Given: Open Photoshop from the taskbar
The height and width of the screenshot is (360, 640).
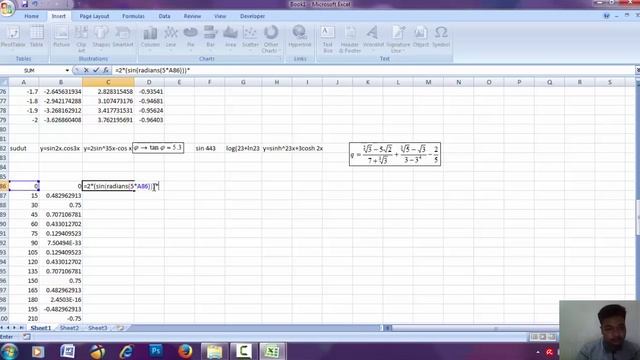Looking at the screenshot, I should (156, 351).
